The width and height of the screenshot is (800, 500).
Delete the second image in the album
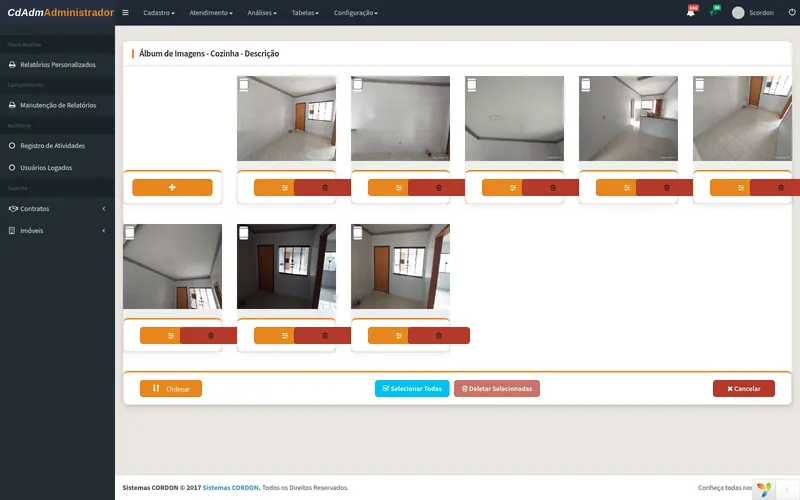pyautogui.click(x=438, y=188)
